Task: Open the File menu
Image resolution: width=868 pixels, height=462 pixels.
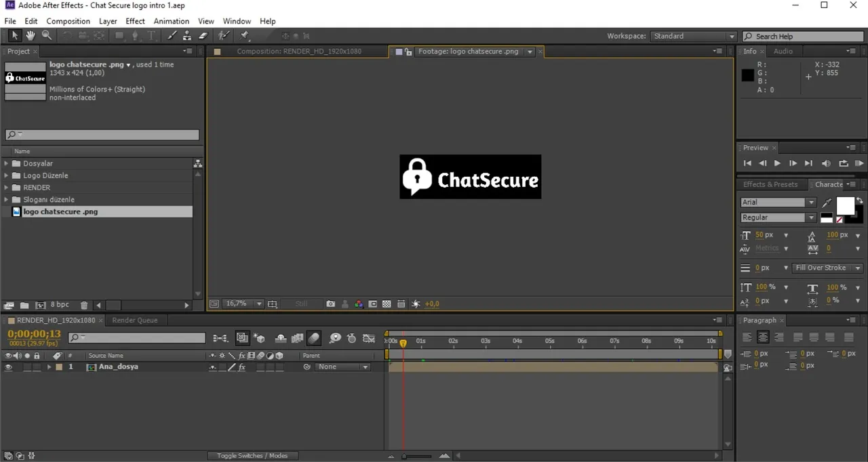Action: click(10, 21)
